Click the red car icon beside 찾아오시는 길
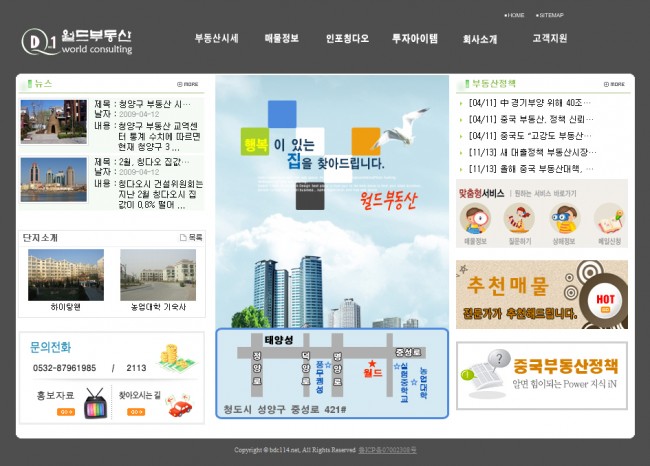 [x=179, y=406]
